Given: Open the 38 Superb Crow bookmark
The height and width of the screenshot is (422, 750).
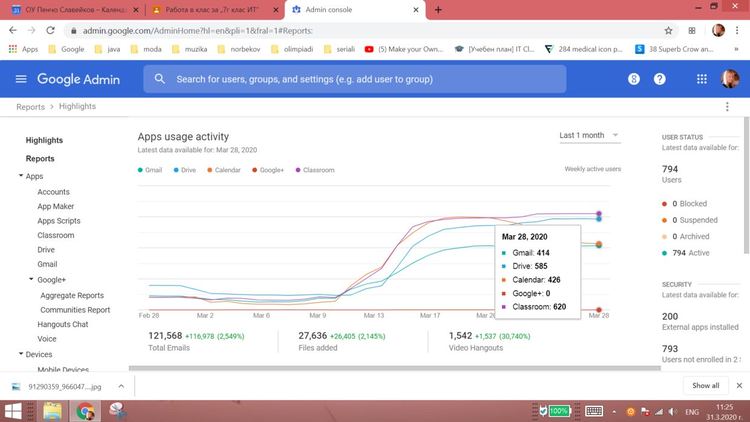Looking at the screenshot, I should pos(674,49).
